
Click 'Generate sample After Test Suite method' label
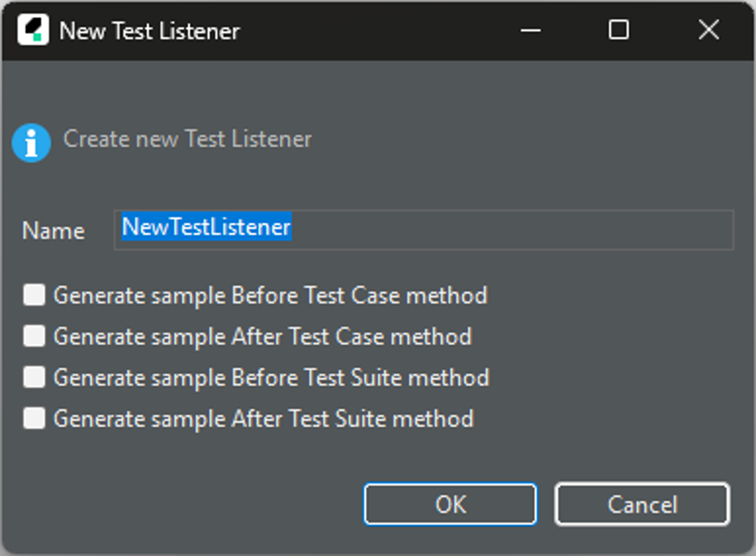[x=263, y=419]
